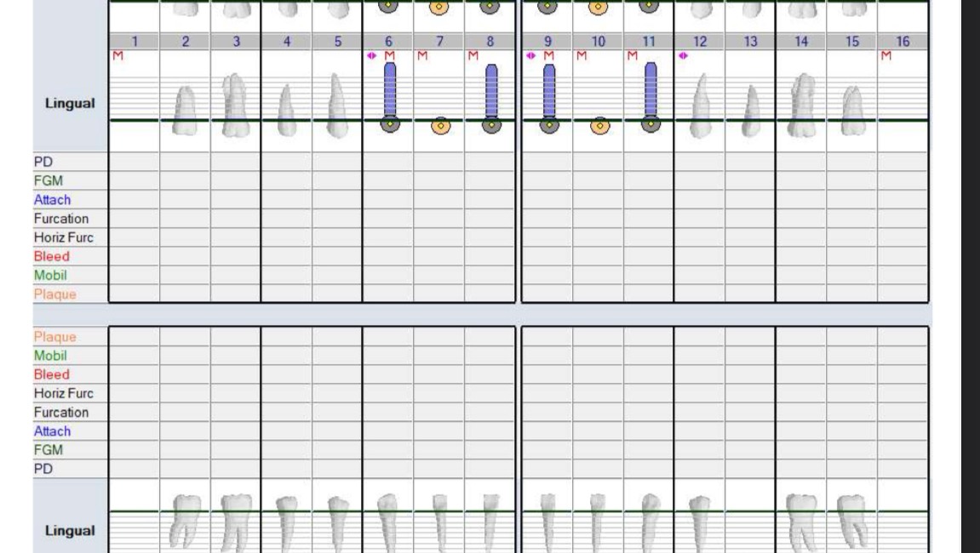Select the lower-arch tooth graphic below column 8
The height and width of the screenshot is (553, 980).
(491, 523)
